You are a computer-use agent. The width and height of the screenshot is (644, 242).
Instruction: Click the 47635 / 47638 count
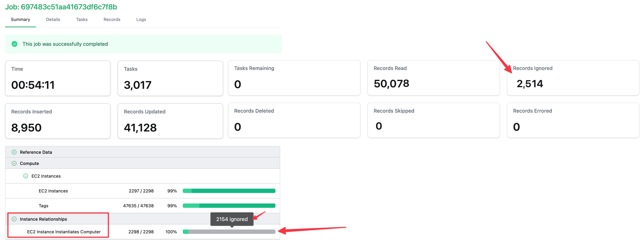(x=138, y=206)
